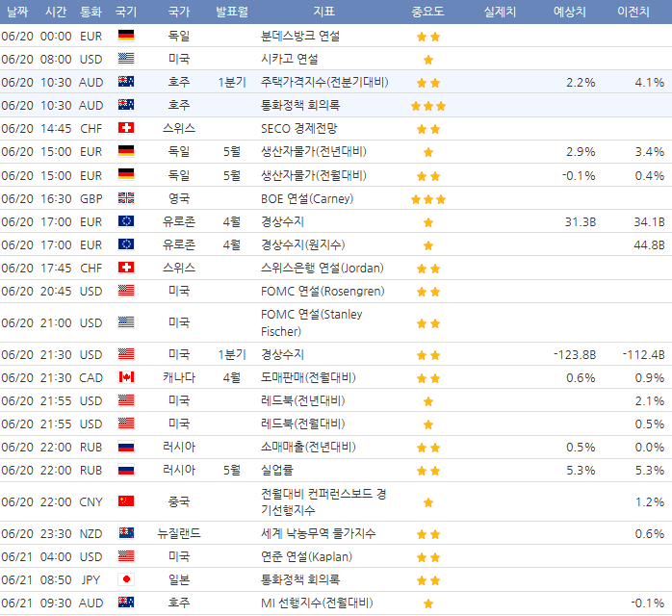Image resolution: width=672 pixels, height=616 pixels.
Task: Click US flag in FOMC 연설(Rosengren) row
Action: click(x=126, y=291)
